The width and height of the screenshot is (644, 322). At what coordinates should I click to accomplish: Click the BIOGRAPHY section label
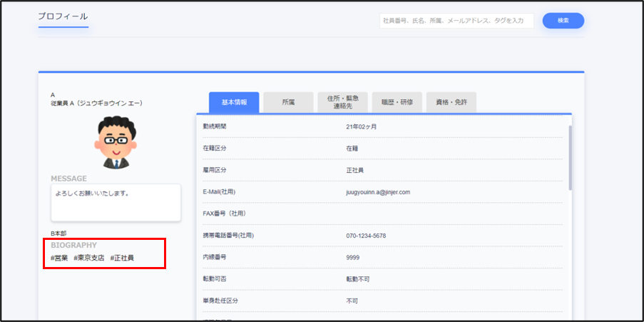tap(73, 245)
